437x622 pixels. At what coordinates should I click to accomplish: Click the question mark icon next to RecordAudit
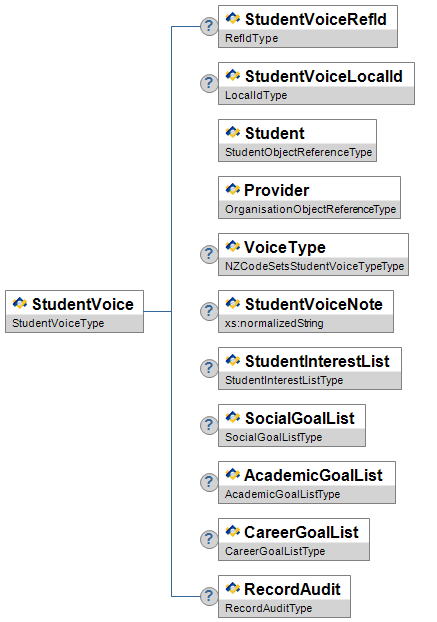(209, 596)
